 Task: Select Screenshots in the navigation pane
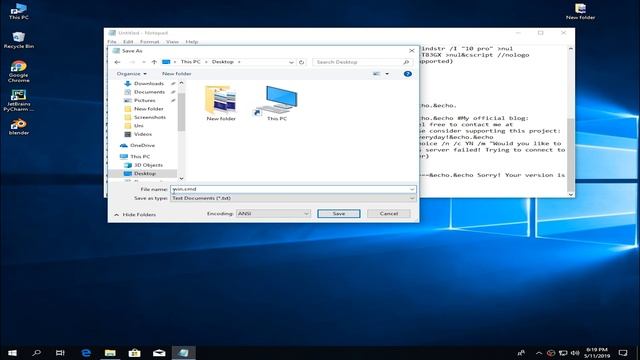click(x=150, y=117)
